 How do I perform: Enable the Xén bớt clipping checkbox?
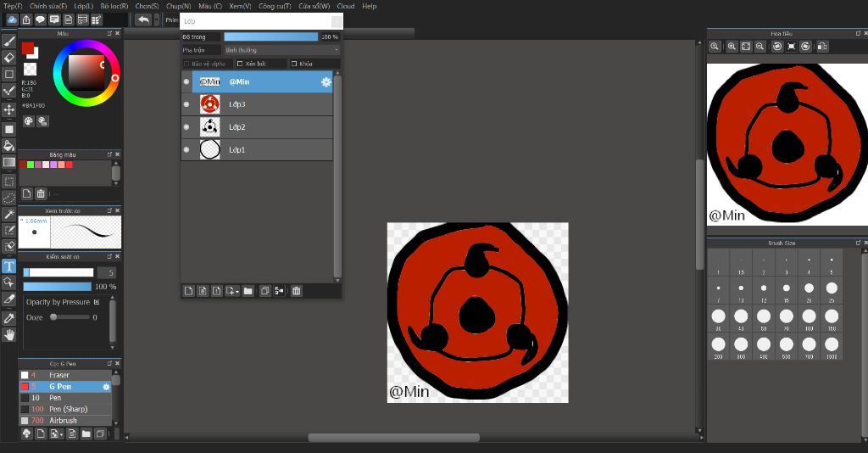click(x=240, y=64)
